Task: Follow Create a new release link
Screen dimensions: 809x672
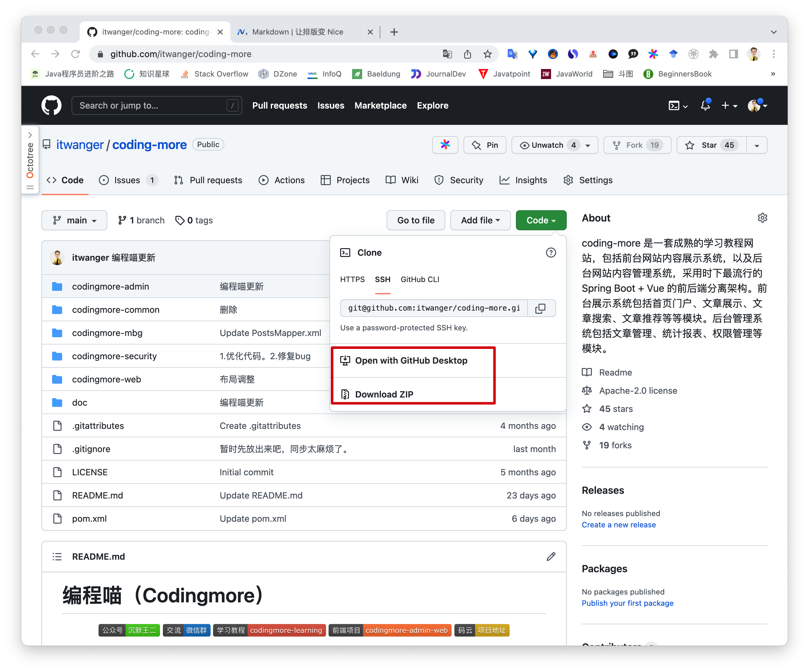Action: coord(618,525)
